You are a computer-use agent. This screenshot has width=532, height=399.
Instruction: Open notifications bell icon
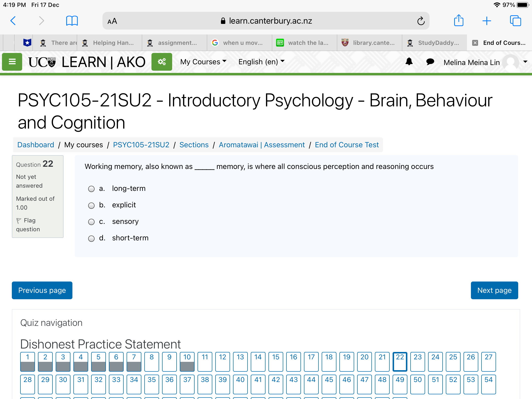pos(409,62)
